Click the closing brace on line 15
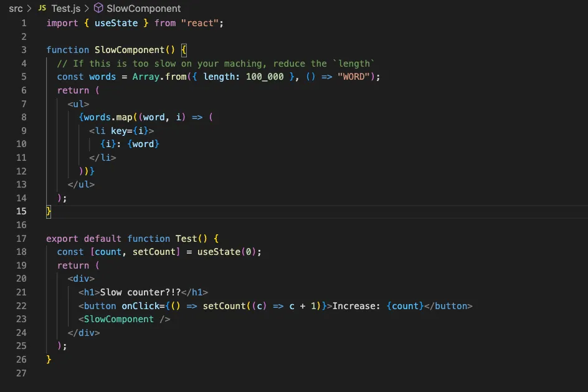This screenshot has width=588, height=392. click(49, 211)
